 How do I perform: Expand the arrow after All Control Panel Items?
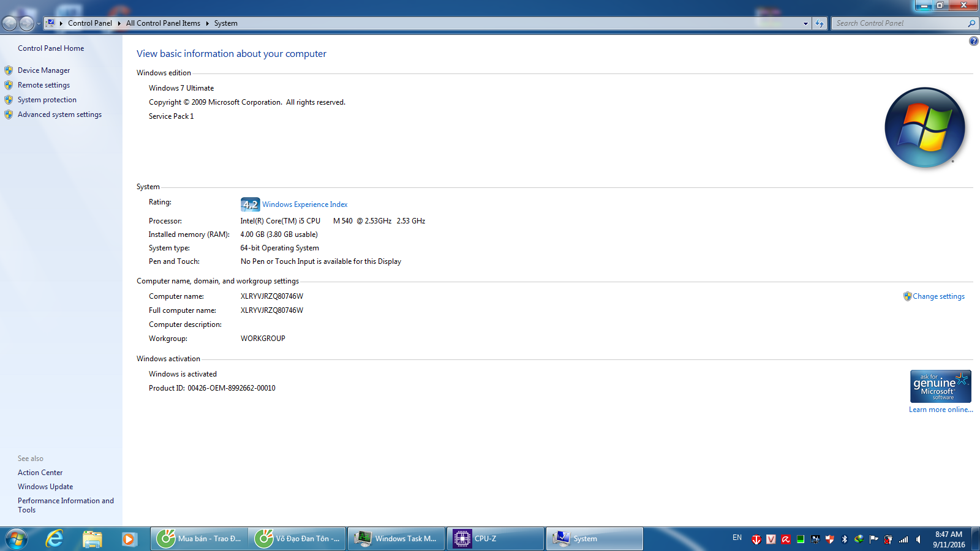coord(207,23)
